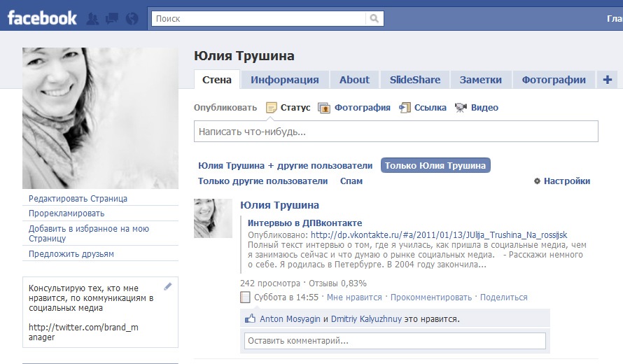This screenshot has height=364, width=623.
Task: Click the Статус note icon
Action: coord(272,108)
